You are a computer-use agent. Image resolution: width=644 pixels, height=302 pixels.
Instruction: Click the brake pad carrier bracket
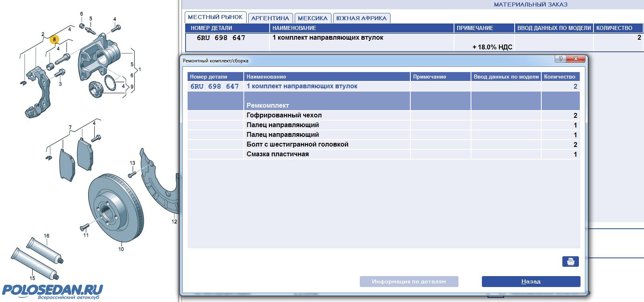click(38, 93)
